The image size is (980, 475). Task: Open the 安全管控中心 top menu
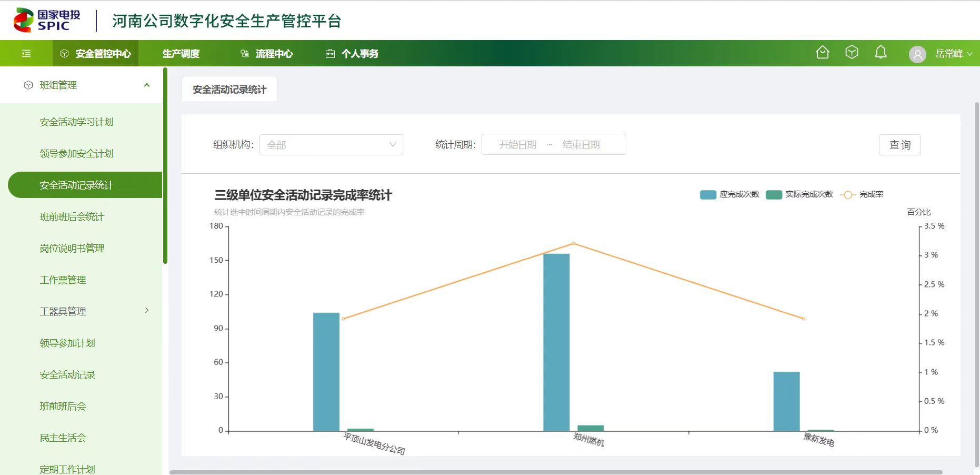click(x=95, y=53)
